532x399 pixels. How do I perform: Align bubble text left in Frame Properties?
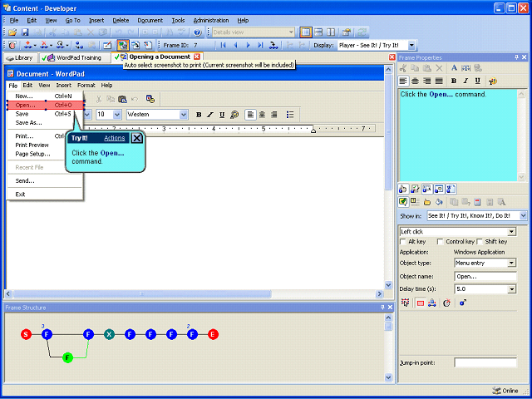point(403,81)
